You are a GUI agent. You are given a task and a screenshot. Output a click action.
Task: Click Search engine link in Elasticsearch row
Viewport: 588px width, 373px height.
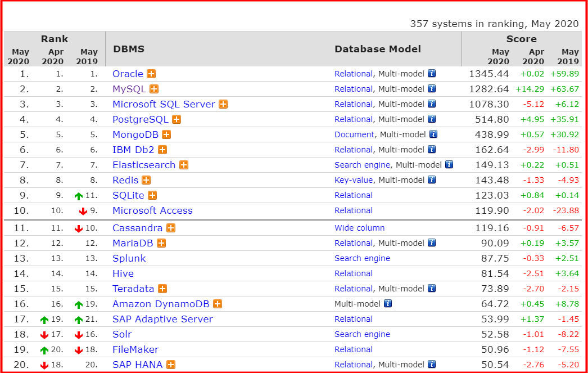[362, 165]
